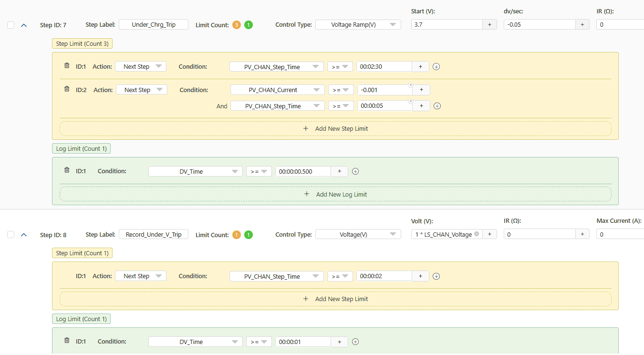Select the Step ID 7 checkbox

tap(11, 25)
